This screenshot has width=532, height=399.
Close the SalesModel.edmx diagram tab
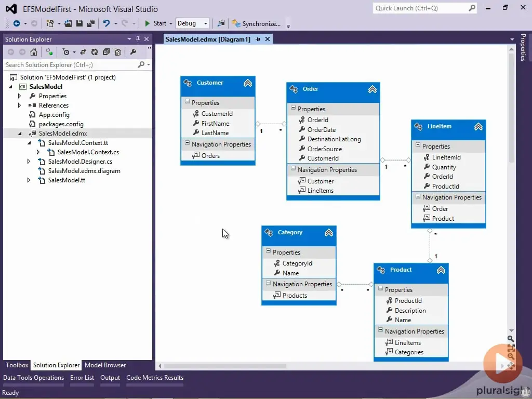pyautogui.click(x=268, y=39)
